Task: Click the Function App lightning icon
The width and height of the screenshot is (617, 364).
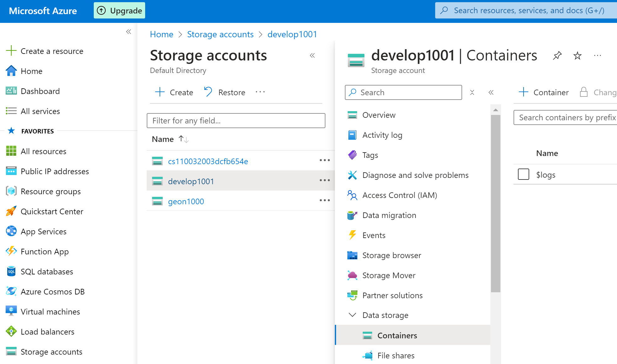Action: click(11, 252)
